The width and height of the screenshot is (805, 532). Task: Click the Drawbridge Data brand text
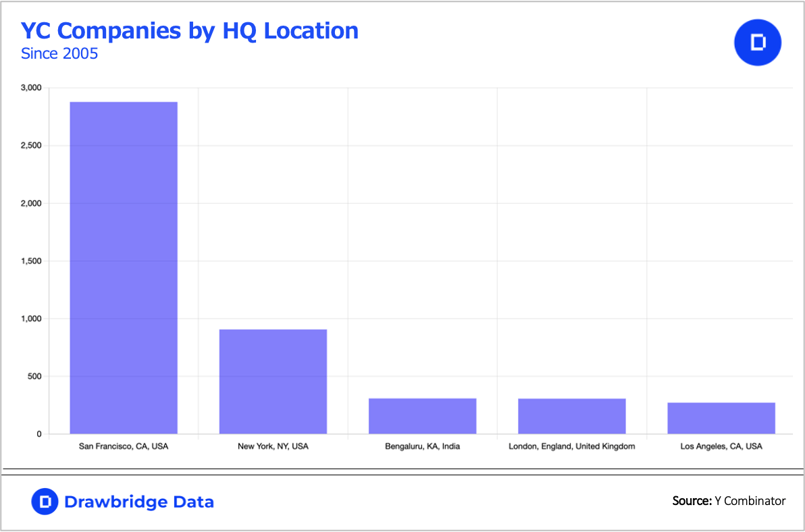click(x=139, y=502)
